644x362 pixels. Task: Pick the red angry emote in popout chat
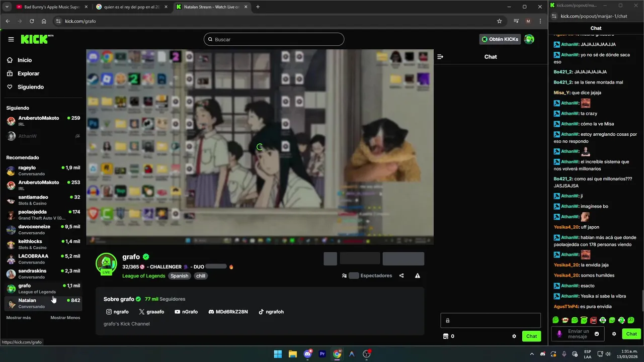(x=594, y=320)
